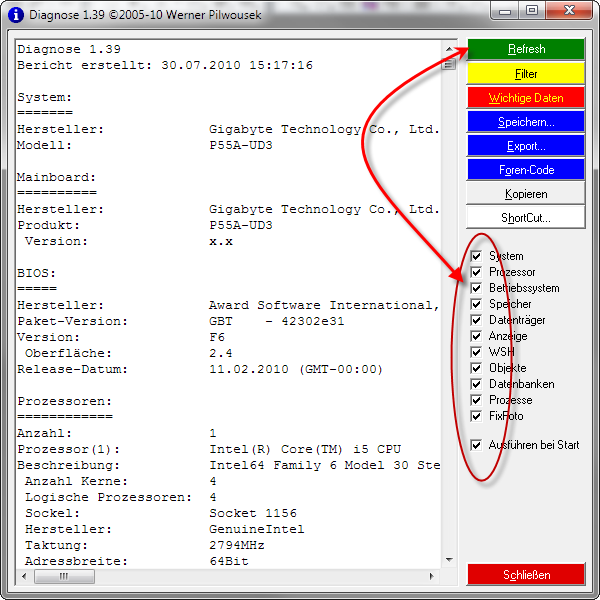This screenshot has width=600, height=600.
Task: Click the '2794MHz' Taktung value
Action: tap(237, 545)
